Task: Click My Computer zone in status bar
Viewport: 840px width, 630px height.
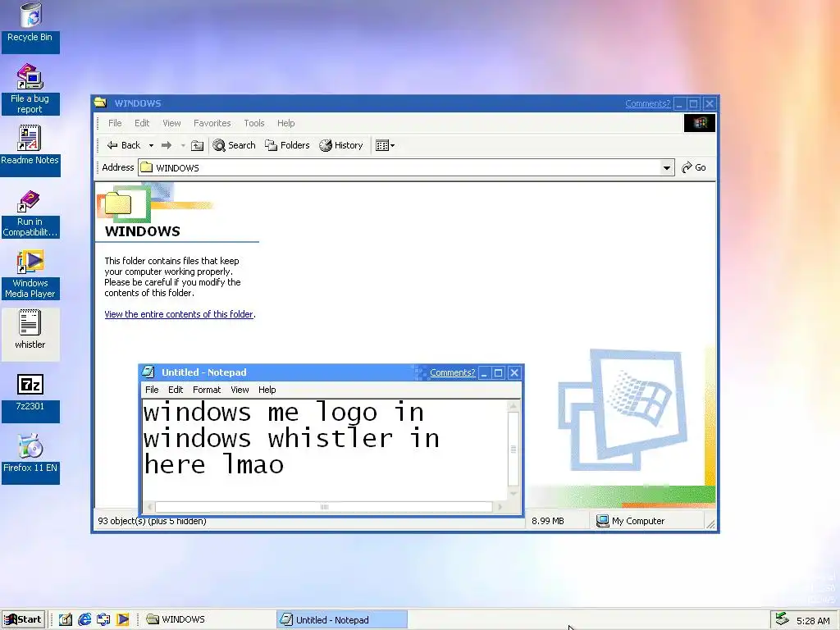Action: (648, 521)
